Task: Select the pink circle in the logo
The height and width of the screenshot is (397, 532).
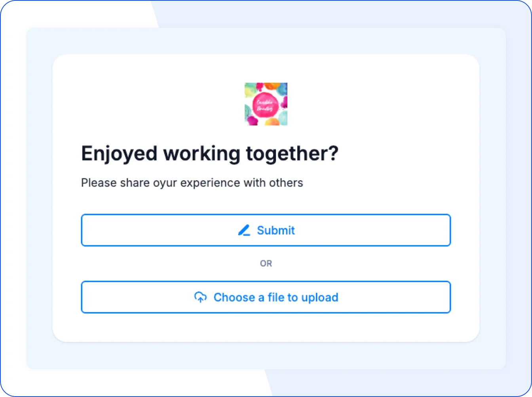Action: coord(265,105)
